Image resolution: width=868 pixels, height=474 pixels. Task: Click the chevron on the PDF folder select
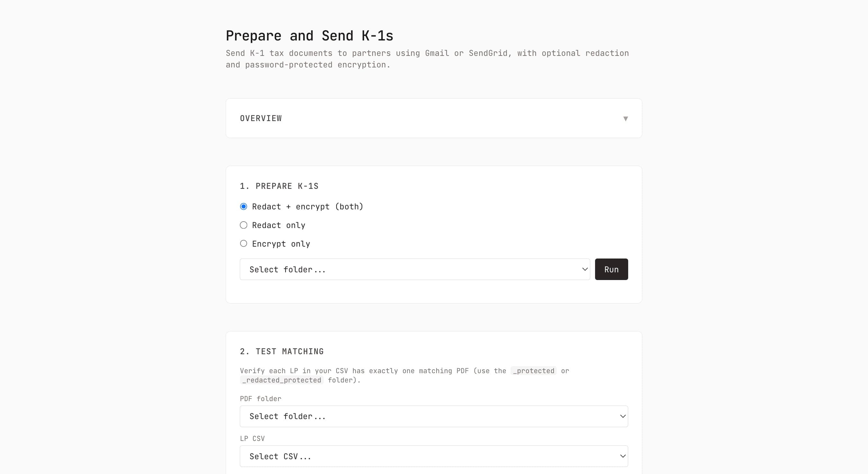coord(623,417)
